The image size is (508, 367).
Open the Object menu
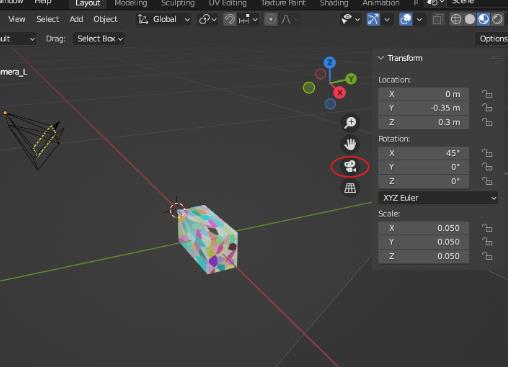105,19
